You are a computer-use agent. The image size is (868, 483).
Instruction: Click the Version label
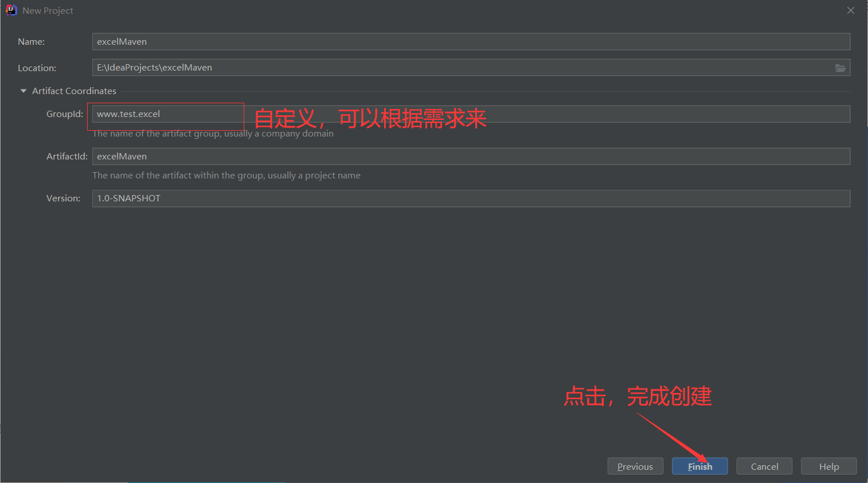[x=64, y=198]
